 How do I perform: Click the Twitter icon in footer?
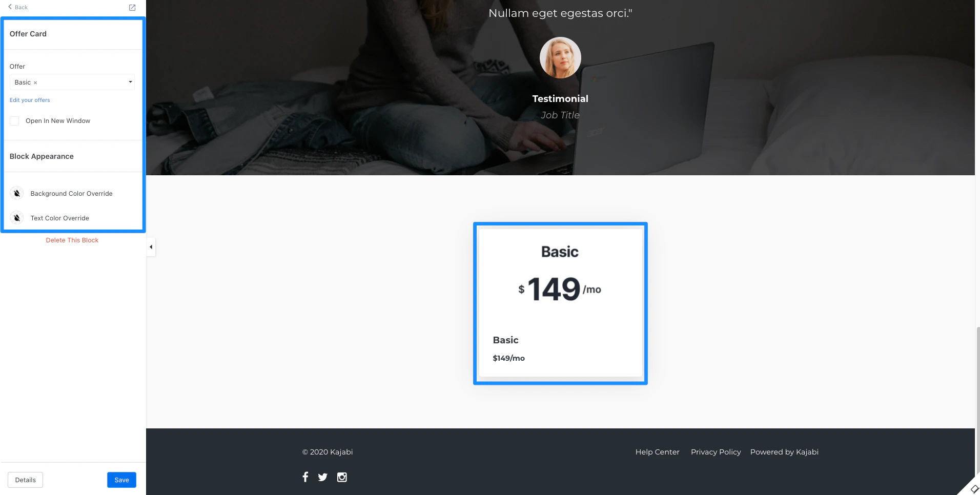coord(322,478)
